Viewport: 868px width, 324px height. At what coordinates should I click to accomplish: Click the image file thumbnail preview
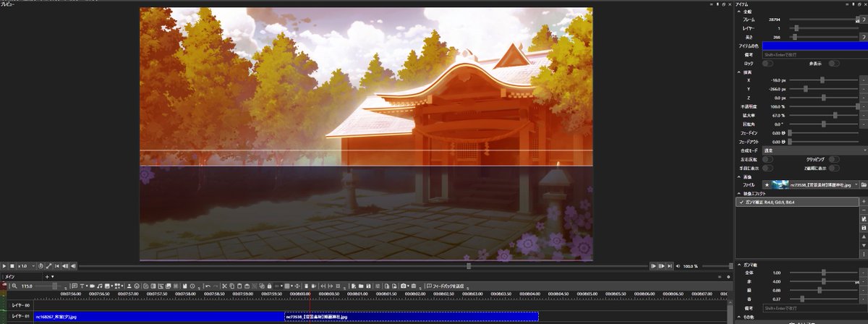tap(780, 184)
